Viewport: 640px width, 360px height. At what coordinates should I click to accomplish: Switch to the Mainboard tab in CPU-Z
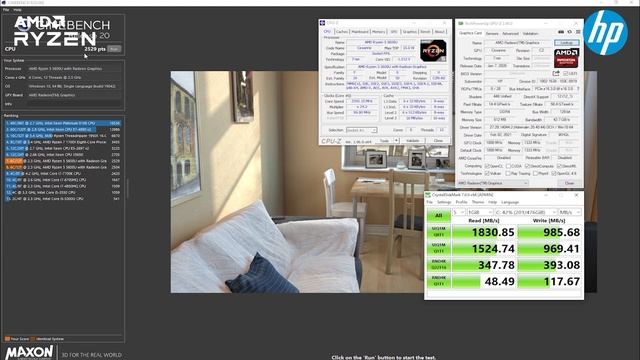tap(360, 31)
